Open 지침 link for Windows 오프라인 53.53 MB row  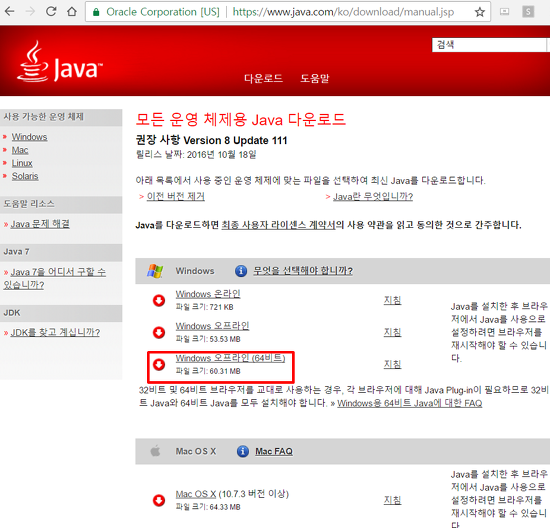point(393,332)
